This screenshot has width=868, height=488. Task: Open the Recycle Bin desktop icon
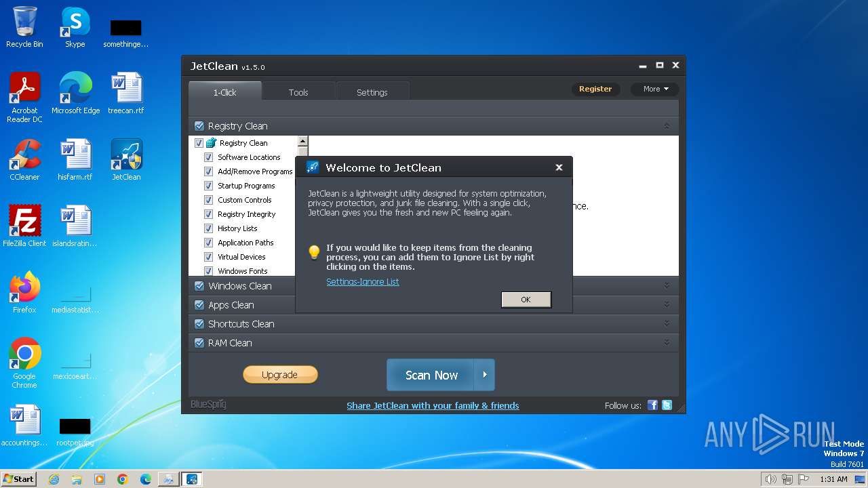click(24, 27)
